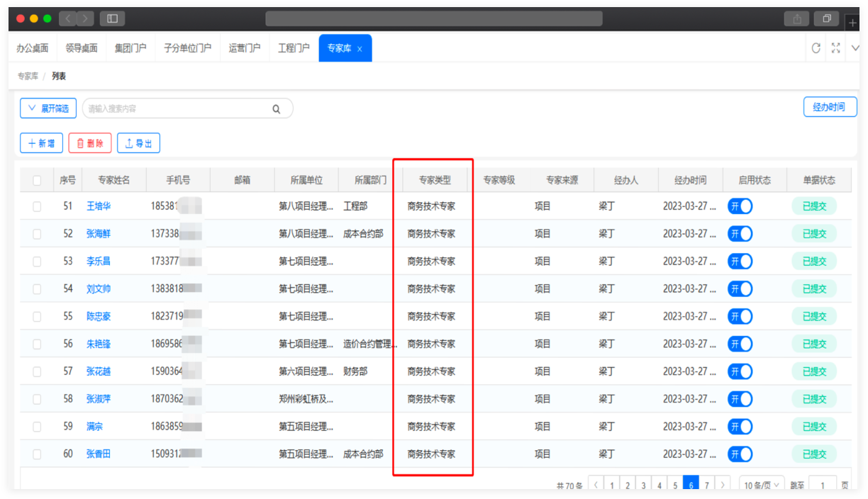
Task: Click the 所属单位 column header
Action: pyautogui.click(x=306, y=180)
